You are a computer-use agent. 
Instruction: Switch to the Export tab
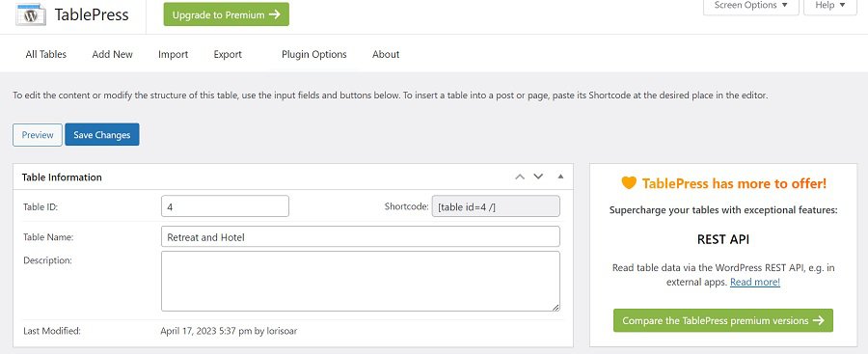(228, 54)
